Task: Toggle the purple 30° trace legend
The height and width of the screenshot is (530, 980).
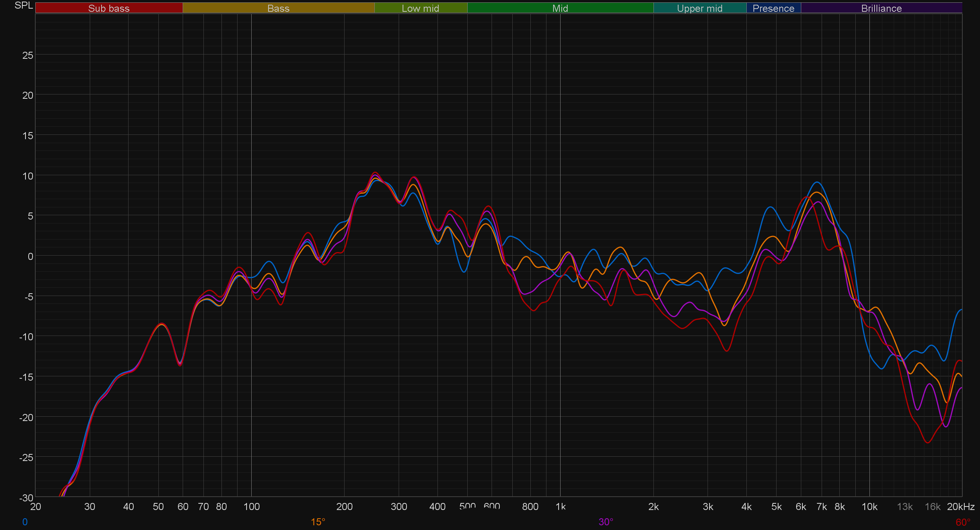Action: point(606,522)
